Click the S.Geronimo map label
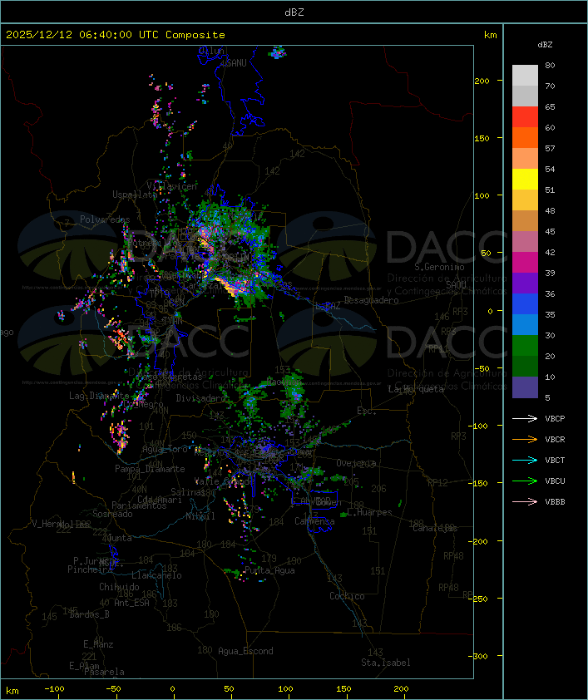This screenshot has width=588, height=700. tap(439, 267)
